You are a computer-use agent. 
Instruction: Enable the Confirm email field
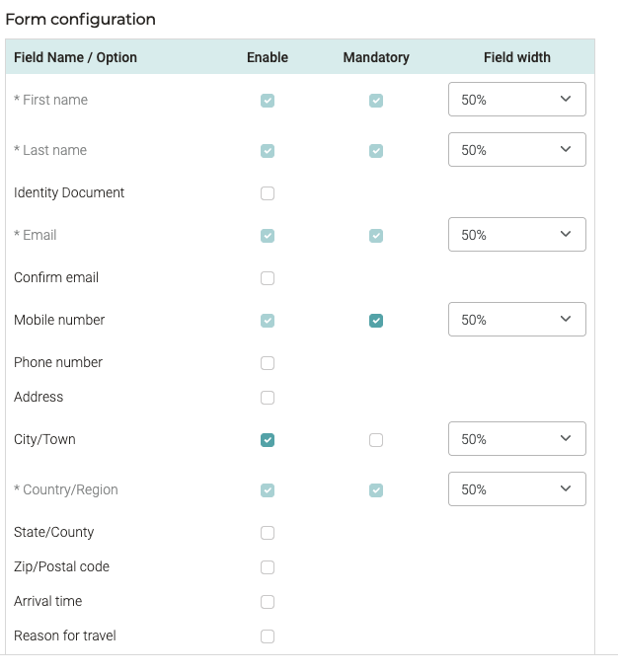268,278
